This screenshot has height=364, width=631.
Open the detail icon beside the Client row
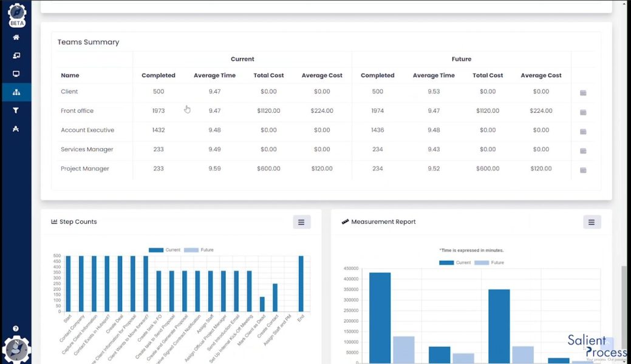pos(583,93)
